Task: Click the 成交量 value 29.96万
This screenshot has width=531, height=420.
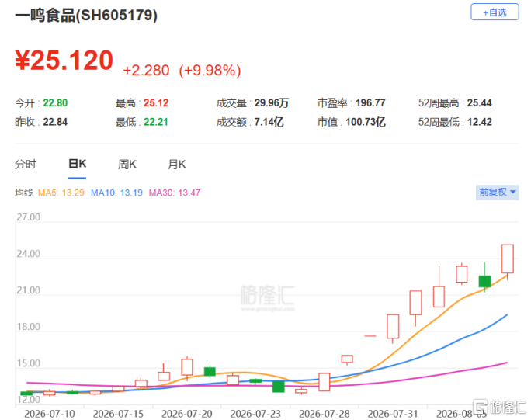Action: click(x=272, y=102)
